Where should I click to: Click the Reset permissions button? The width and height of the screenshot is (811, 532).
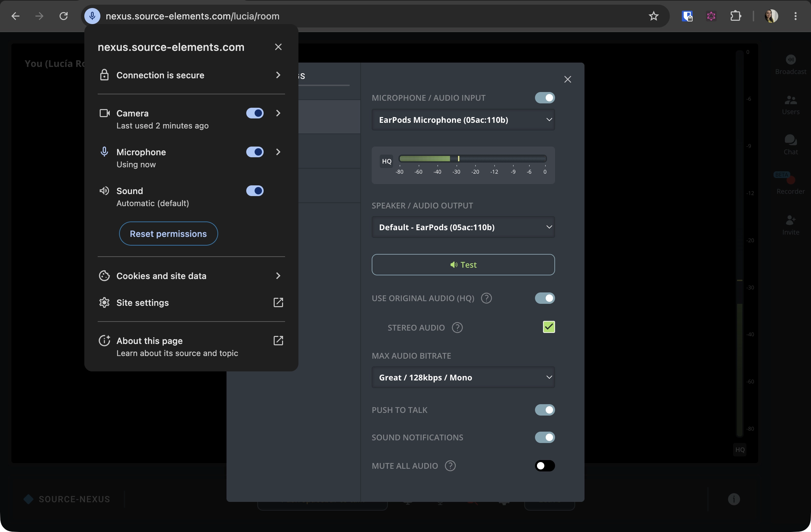[x=168, y=234]
